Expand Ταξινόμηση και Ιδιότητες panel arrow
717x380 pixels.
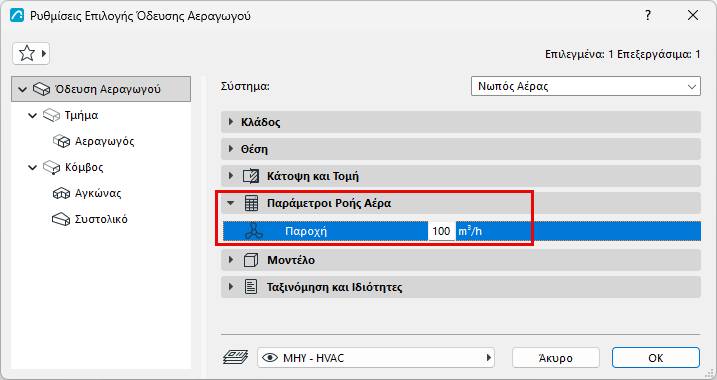(x=231, y=287)
